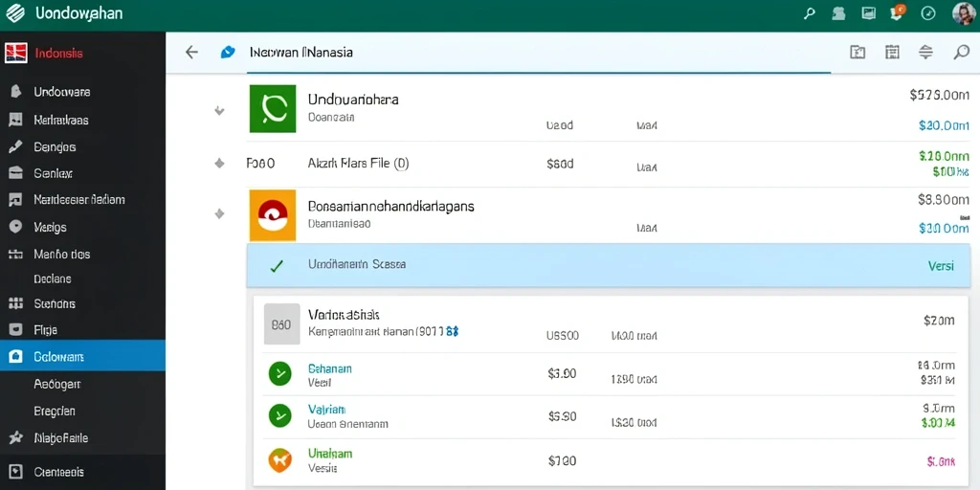Click the green Undouariohara app icon
980x490 pixels.
pos(273,109)
